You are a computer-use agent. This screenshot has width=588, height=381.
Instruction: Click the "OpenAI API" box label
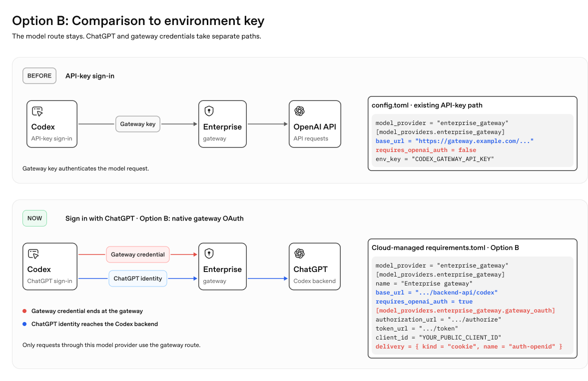(315, 127)
